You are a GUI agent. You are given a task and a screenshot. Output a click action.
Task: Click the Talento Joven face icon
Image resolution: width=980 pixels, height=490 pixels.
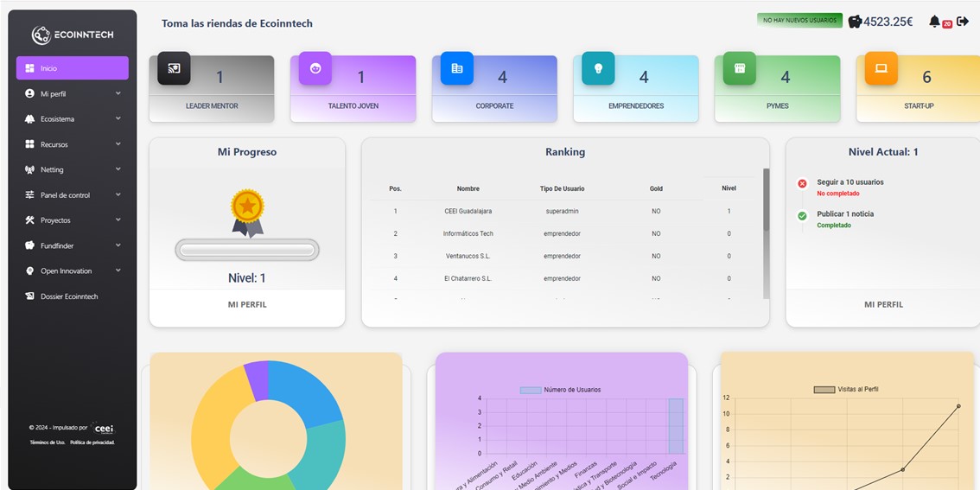click(315, 68)
